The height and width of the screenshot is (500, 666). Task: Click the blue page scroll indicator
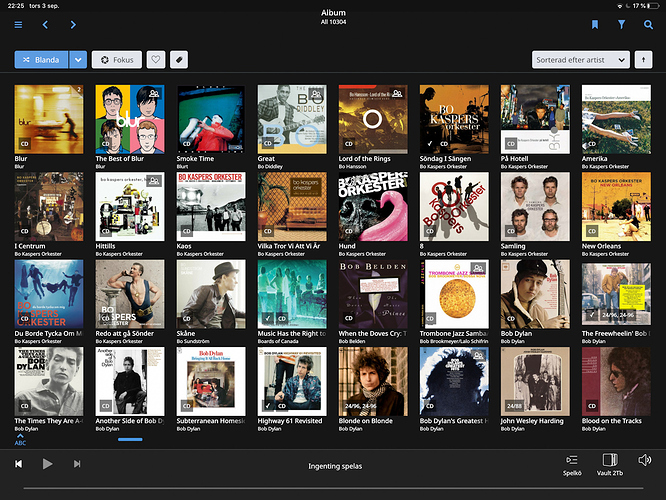(130, 439)
